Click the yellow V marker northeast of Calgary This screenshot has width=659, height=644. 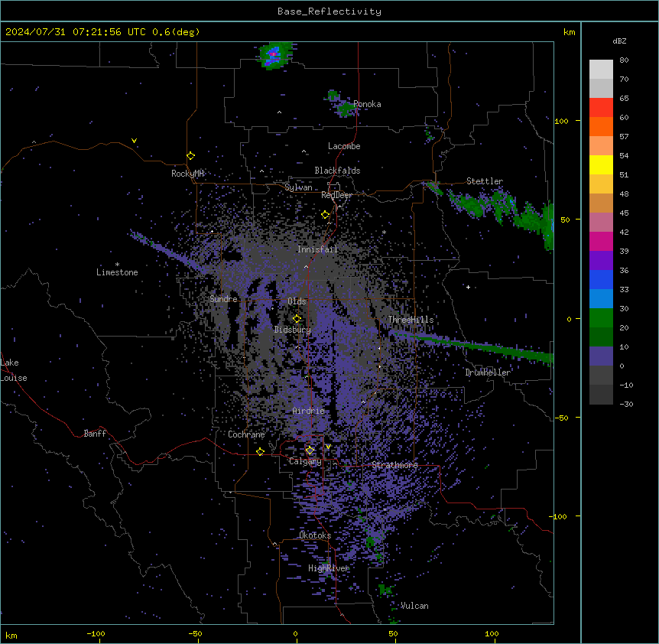click(x=328, y=447)
